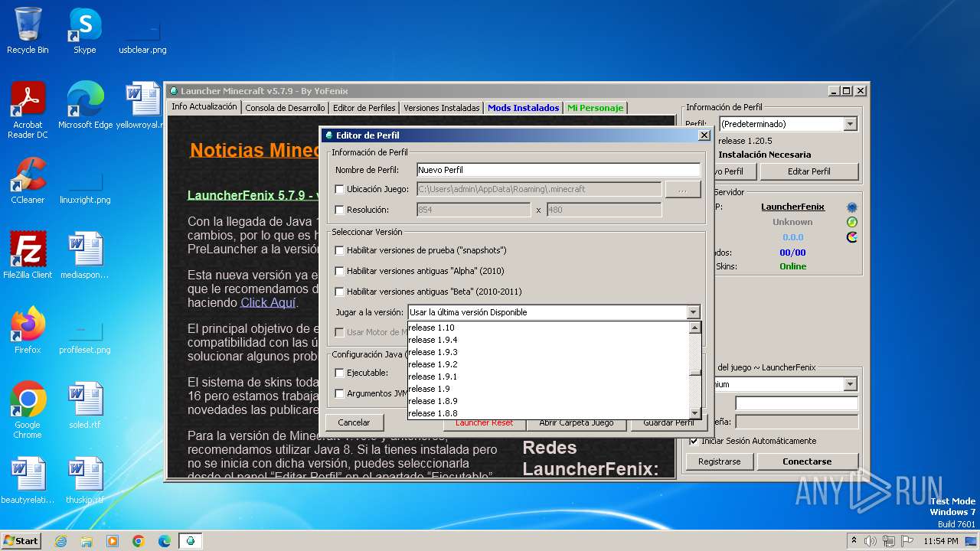Click the Registrarse button
Viewport: 980px width, 551px height.
click(720, 461)
